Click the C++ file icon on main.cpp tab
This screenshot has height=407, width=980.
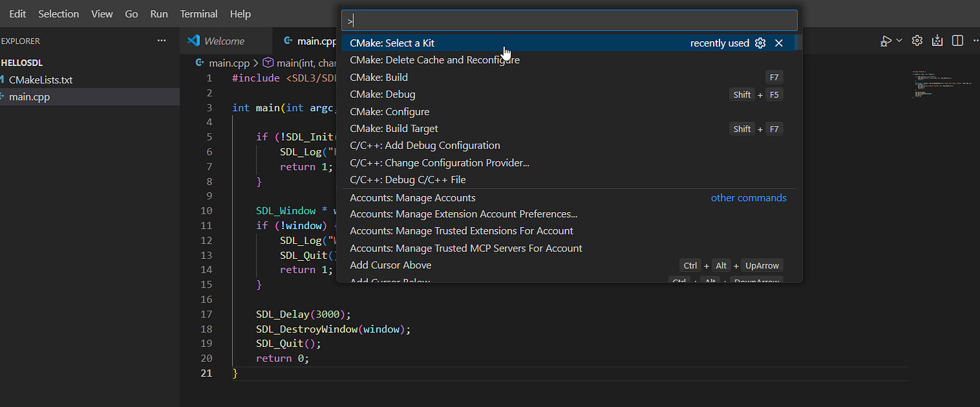pyautogui.click(x=288, y=41)
